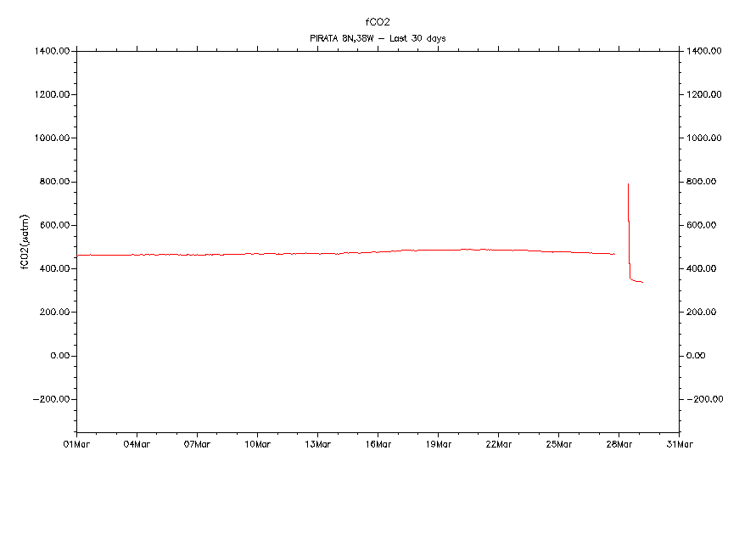Select the 31Mar date tick label
This screenshot has width=756, height=535.
tap(679, 443)
